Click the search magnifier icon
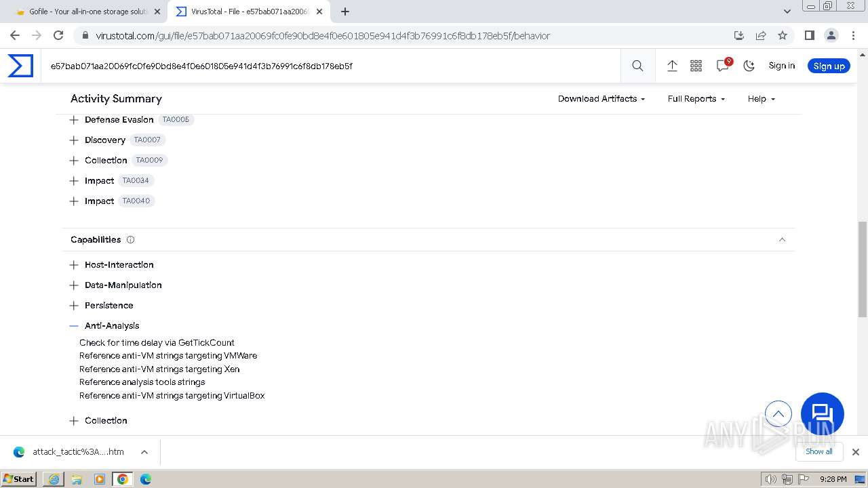This screenshot has width=868, height=488. click(x=637, y=66)
